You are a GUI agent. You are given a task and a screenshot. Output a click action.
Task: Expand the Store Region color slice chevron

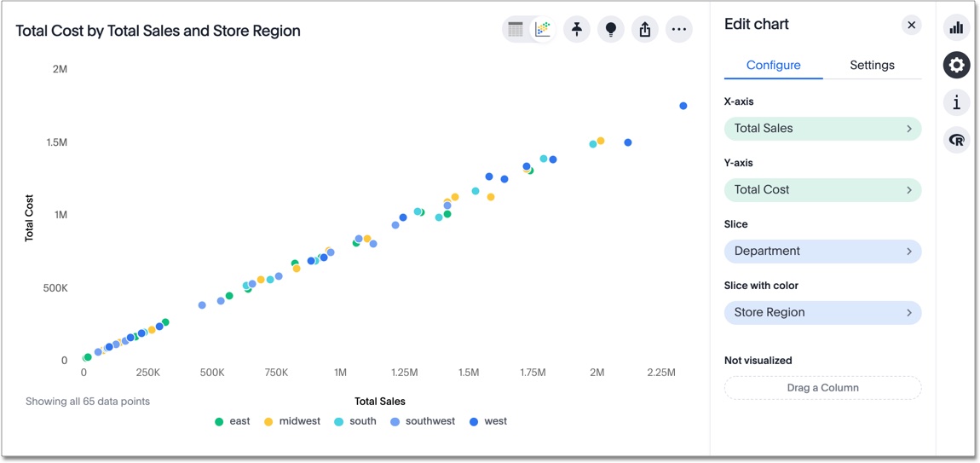click(909, 312)
